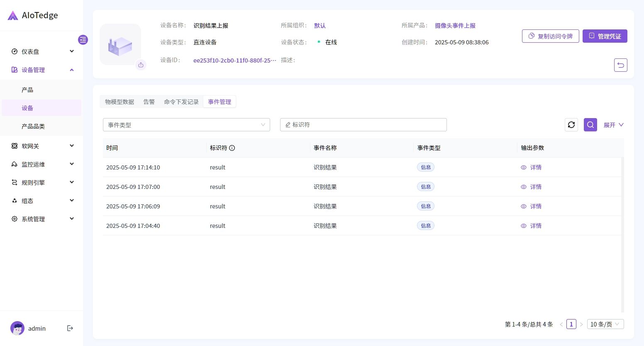Expand the 监控运维 menu chevron

(x=72, y=164)
